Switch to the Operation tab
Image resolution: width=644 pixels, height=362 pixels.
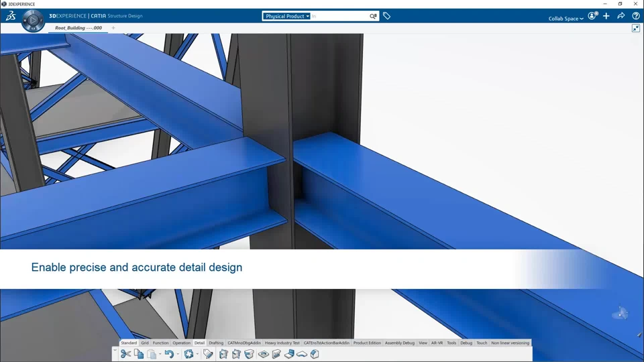point(181,343)
